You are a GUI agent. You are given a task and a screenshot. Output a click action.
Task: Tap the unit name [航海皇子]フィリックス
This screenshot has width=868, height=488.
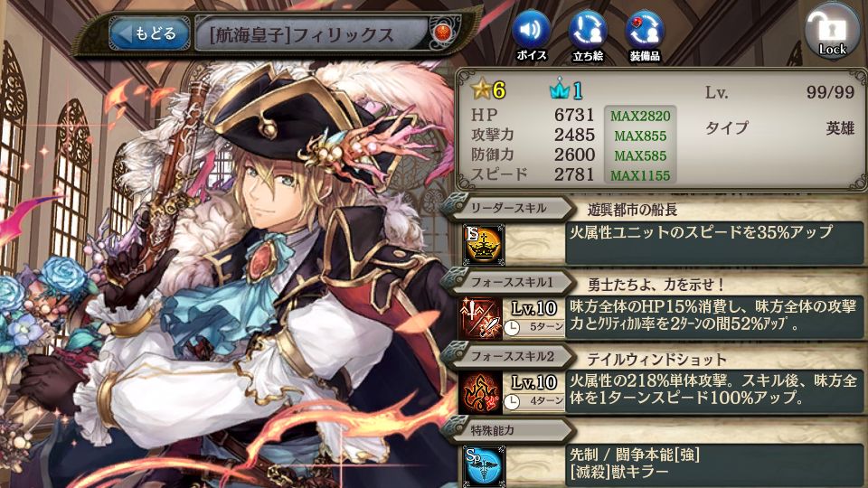302,34
